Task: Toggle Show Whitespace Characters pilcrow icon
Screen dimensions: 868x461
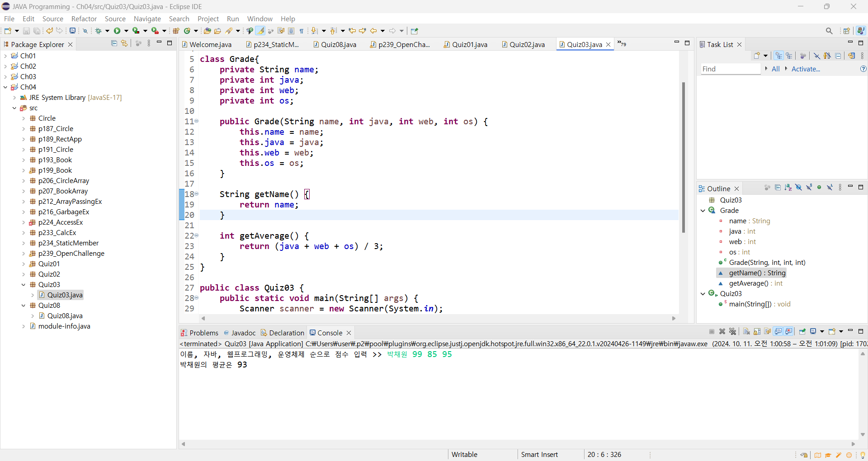Action: pos(302,31)
